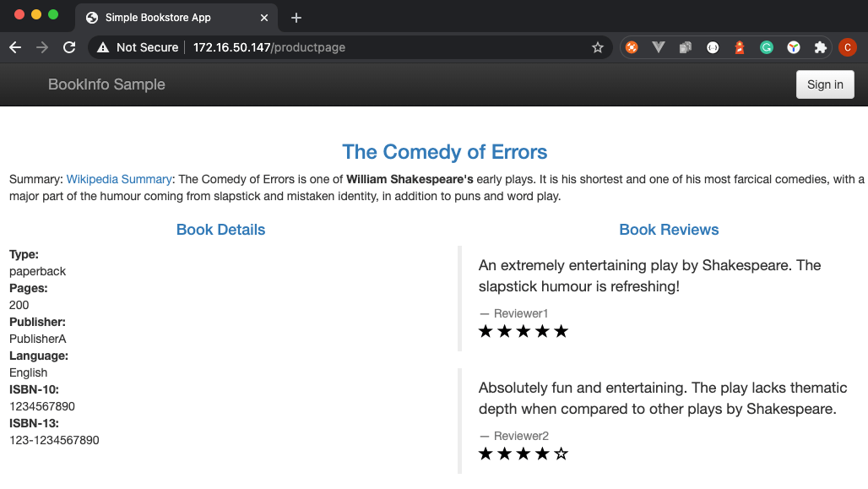This screenshot has height=489, width=868.
Task: Open a new browser tab
Action: tap(296, 18)
